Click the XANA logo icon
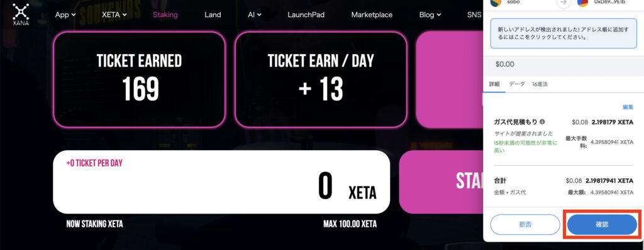 (21, 14)
